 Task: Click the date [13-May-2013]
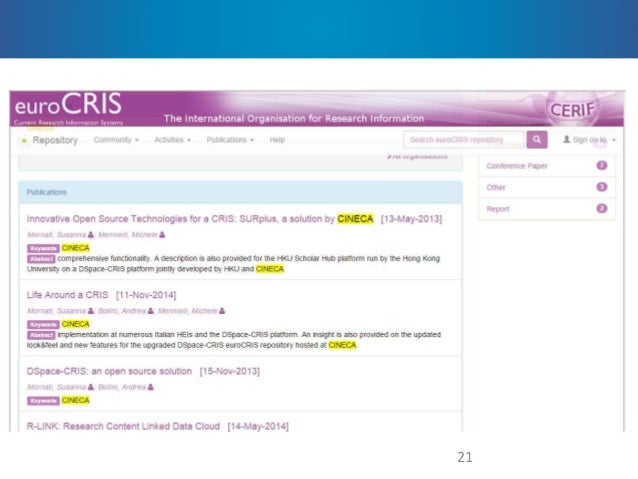point(411,219)
